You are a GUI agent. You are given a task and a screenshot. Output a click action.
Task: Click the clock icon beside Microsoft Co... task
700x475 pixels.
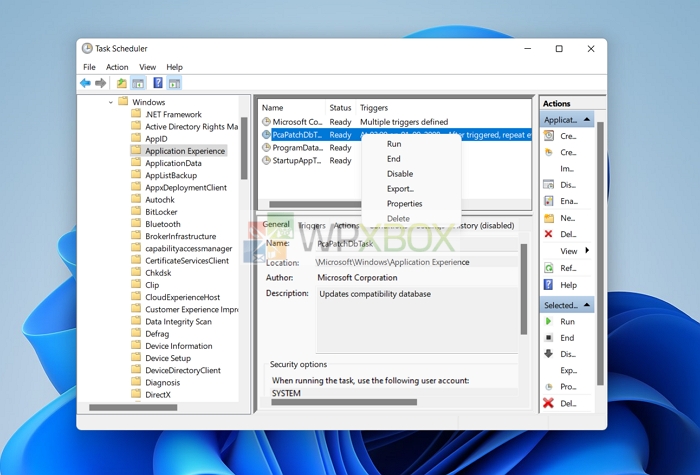click(x=266, y=121)
